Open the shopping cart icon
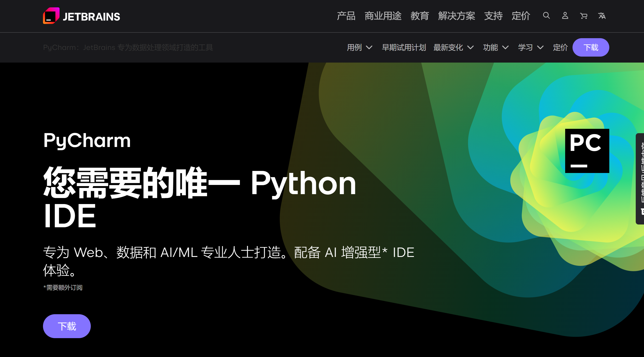The image size is (644, 357). click(x=584, y=16)
